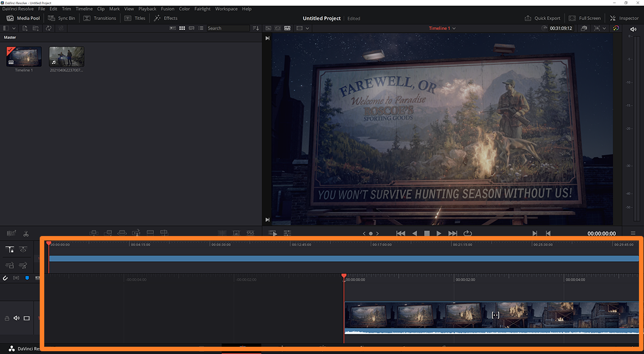Open the viewer options hamburger menu
Screen dimensions: 644x354
(x=633, y=233)
